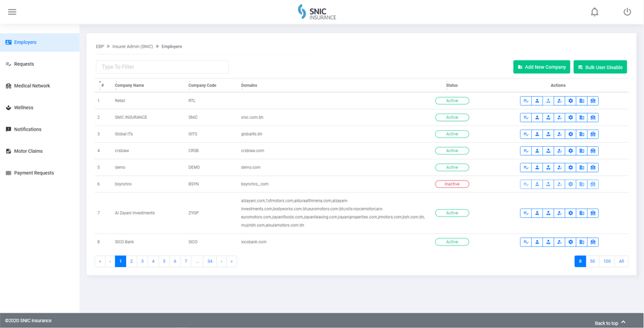644x328 pixels.
Task: Click the Add New Company button
Action: [x=542, y=67]
